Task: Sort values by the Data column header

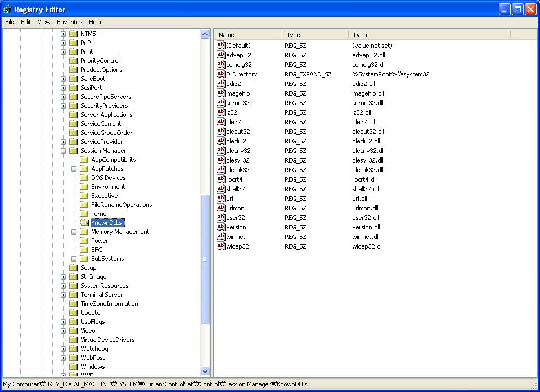Action: click(x=429, y=35)
